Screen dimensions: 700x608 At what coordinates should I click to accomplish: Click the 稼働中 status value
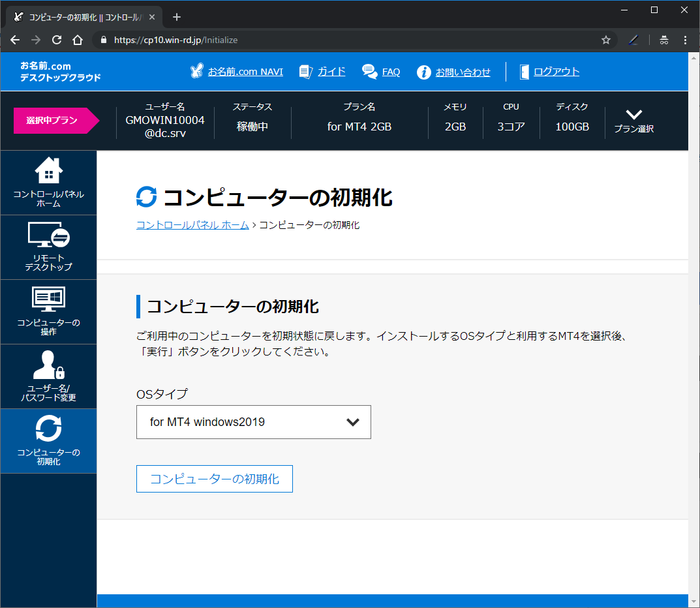tap(252, 127)
